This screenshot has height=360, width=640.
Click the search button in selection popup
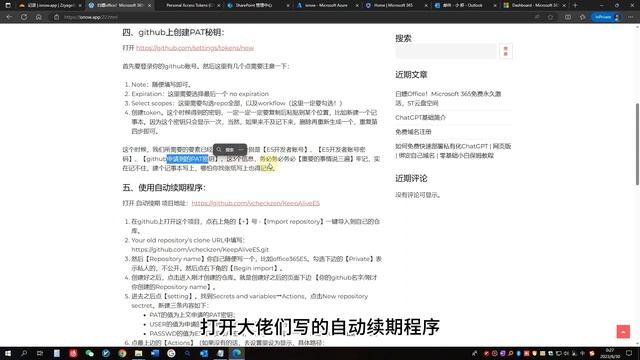click(x=226, y=149)
